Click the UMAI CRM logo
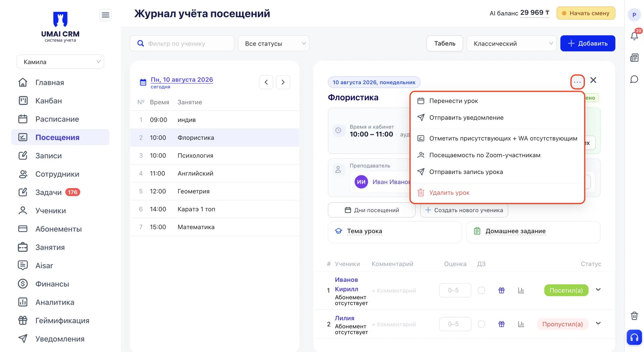 click(60, 27)
